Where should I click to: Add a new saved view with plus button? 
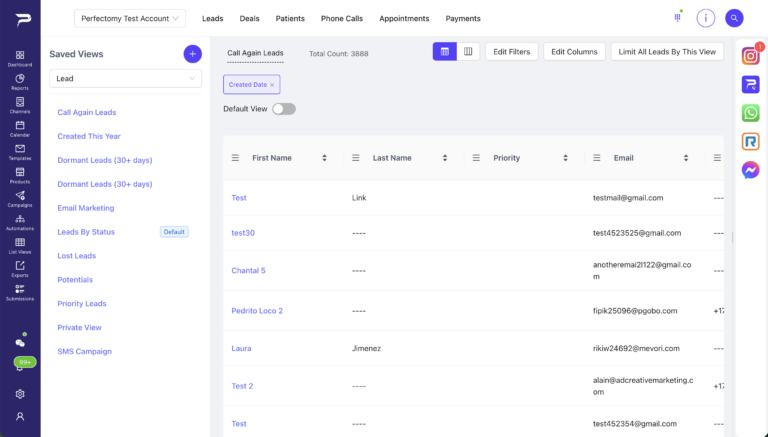(x=192, y=54)
